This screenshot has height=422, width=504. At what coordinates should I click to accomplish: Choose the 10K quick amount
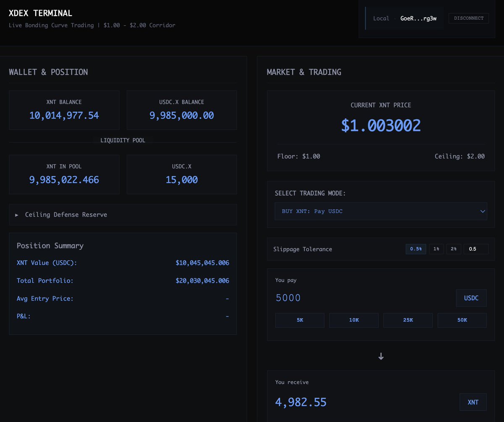[354, 320]
